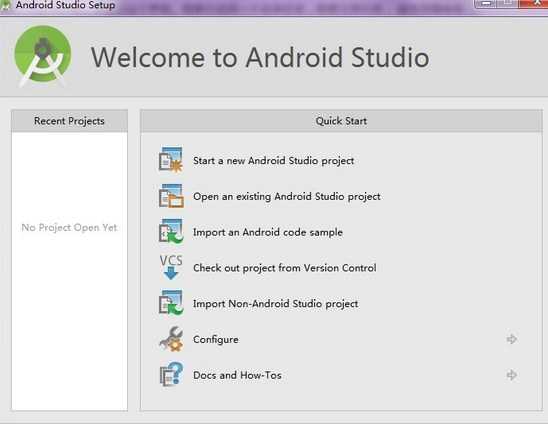
Task: Click the Docs and How-Tos question mark icon
Action: tap(171, 374)
